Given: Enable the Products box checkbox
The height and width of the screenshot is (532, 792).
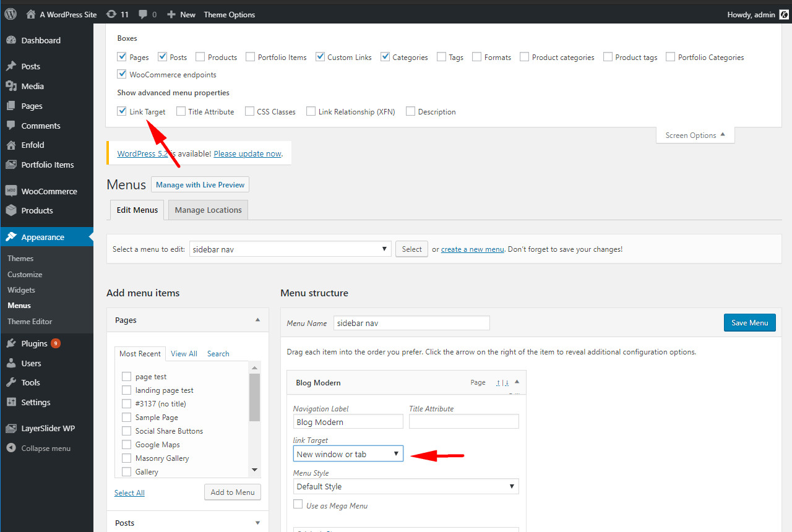Looking at the screenshot, I should pos(200,57).
